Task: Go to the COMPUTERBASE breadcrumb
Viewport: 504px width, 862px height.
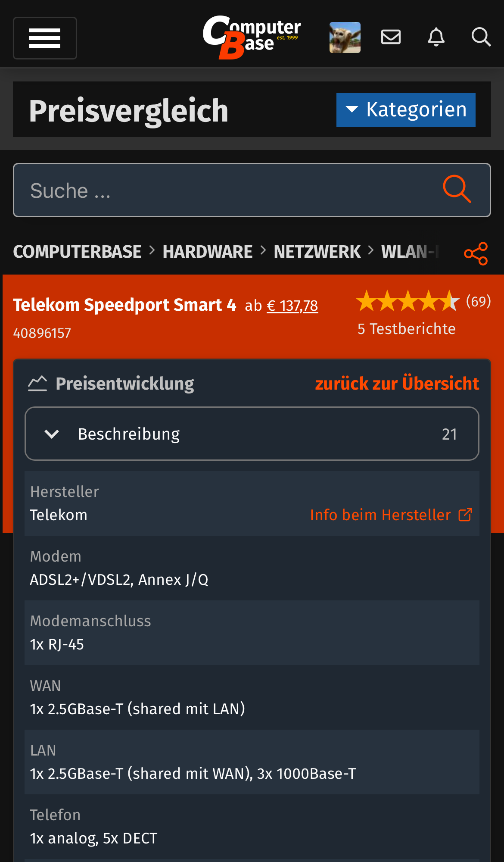Action: point(77,252)
